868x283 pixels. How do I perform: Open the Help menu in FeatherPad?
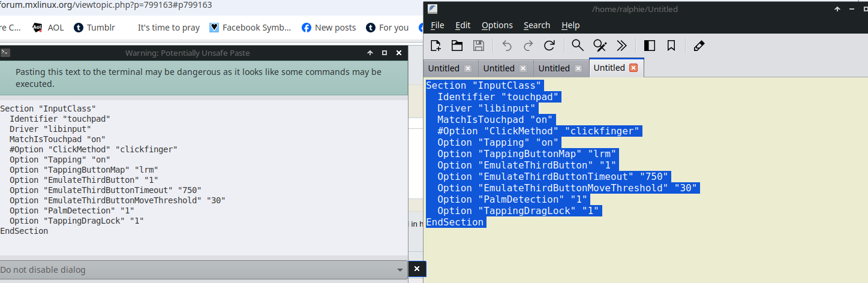coord(570,25)
